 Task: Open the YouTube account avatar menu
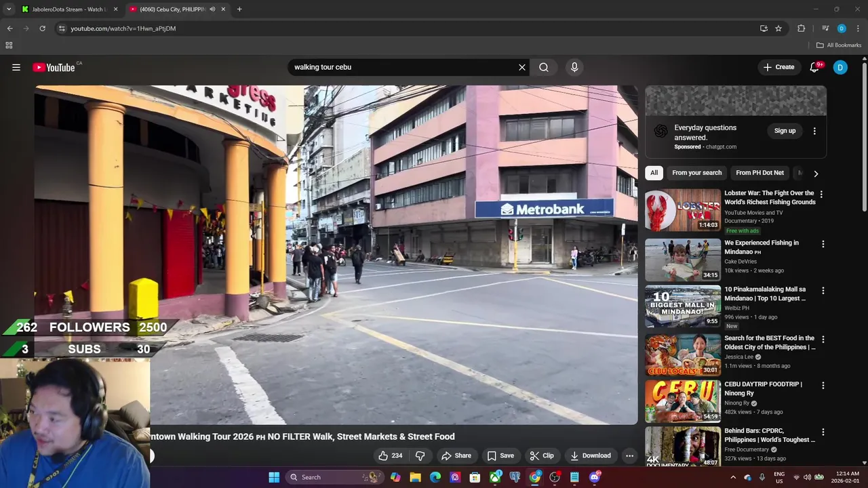coord(840,67)
